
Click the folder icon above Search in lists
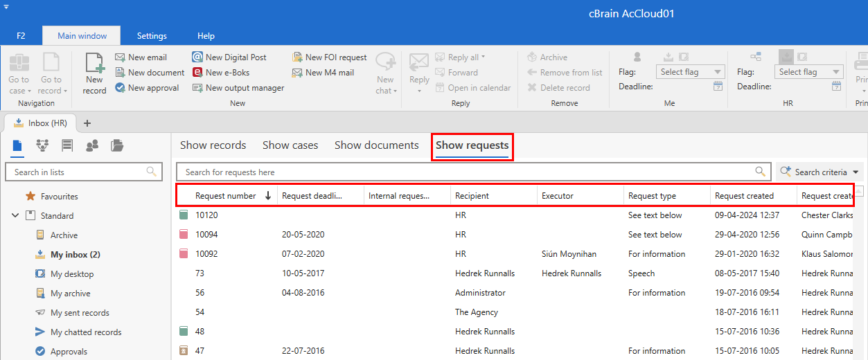(x=117, y=145)
